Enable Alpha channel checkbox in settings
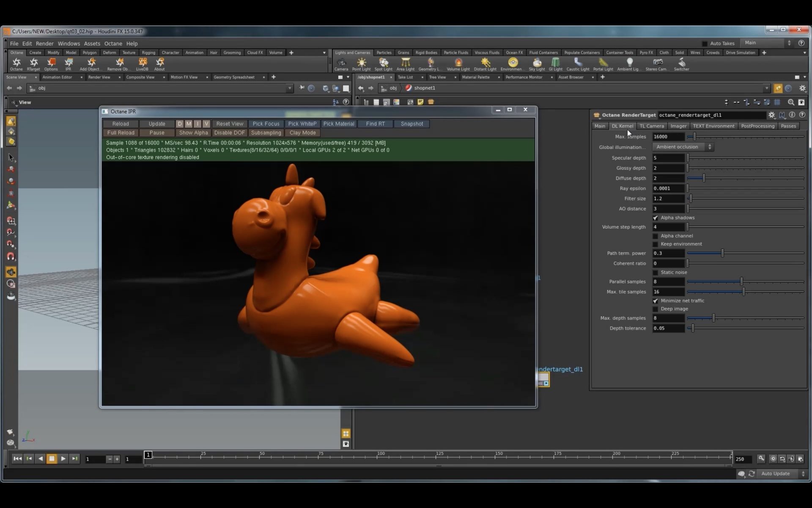 (656, 235)
